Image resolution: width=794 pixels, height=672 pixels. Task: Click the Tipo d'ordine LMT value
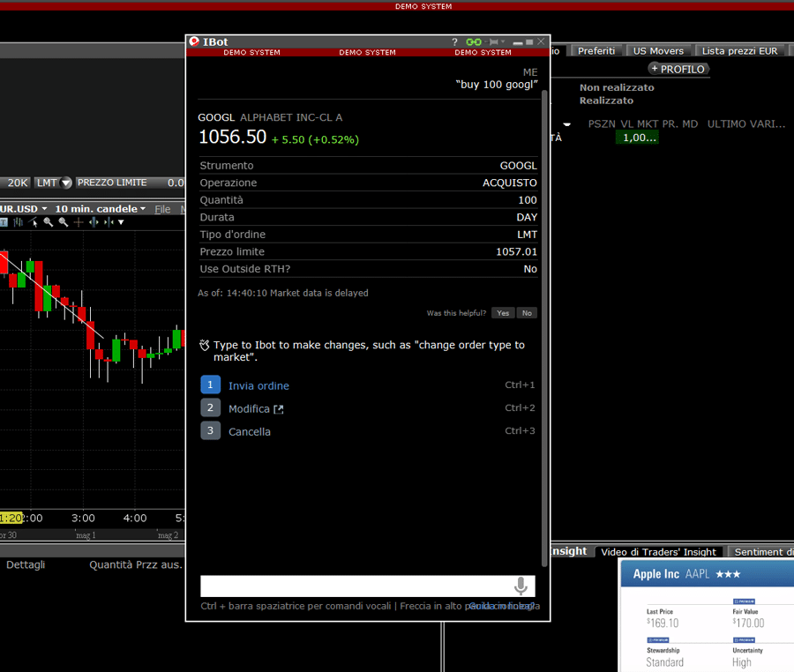pos(527,235)
